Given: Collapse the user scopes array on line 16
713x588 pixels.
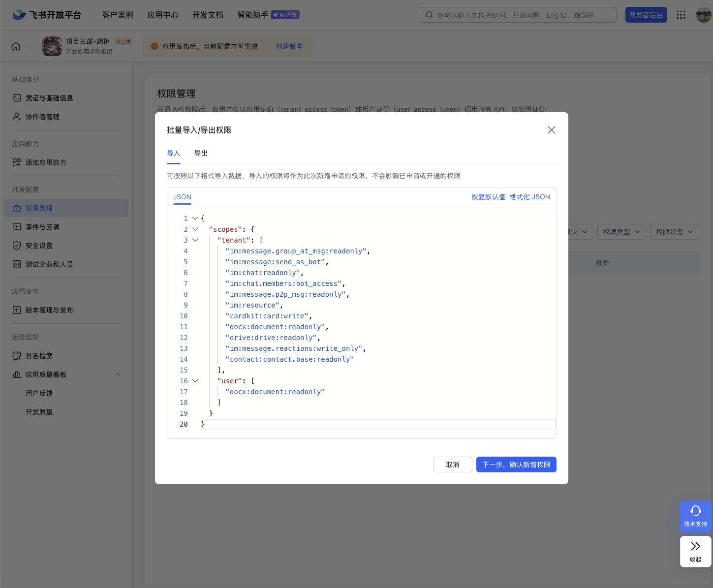Looking at the screenshot, I should tap(195, 380).
